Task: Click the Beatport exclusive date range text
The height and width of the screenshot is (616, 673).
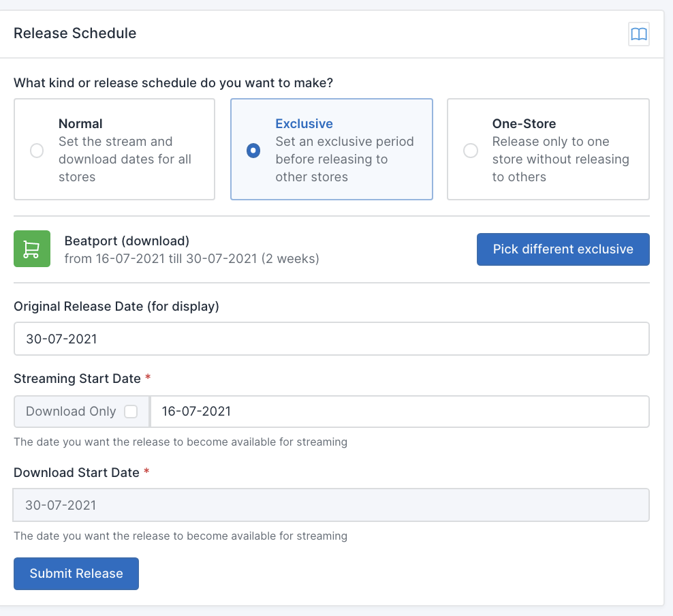Action: (x=191, y=259)
